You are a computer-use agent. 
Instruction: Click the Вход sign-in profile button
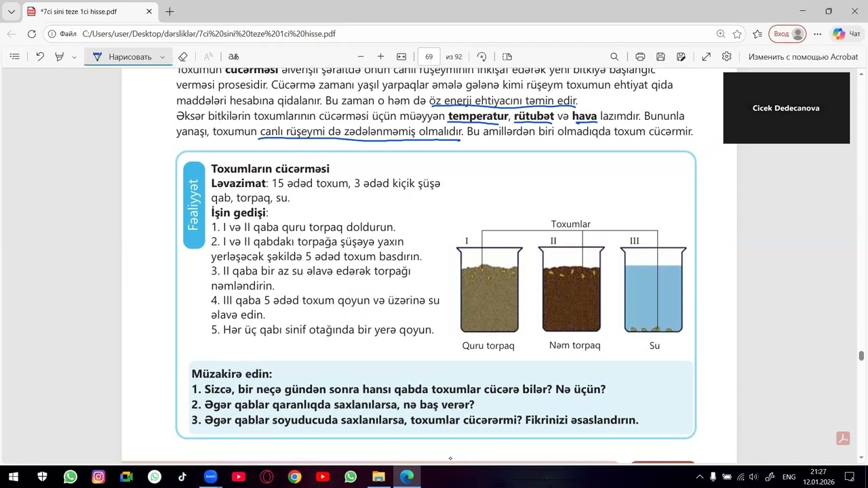[x=788, y=34]
